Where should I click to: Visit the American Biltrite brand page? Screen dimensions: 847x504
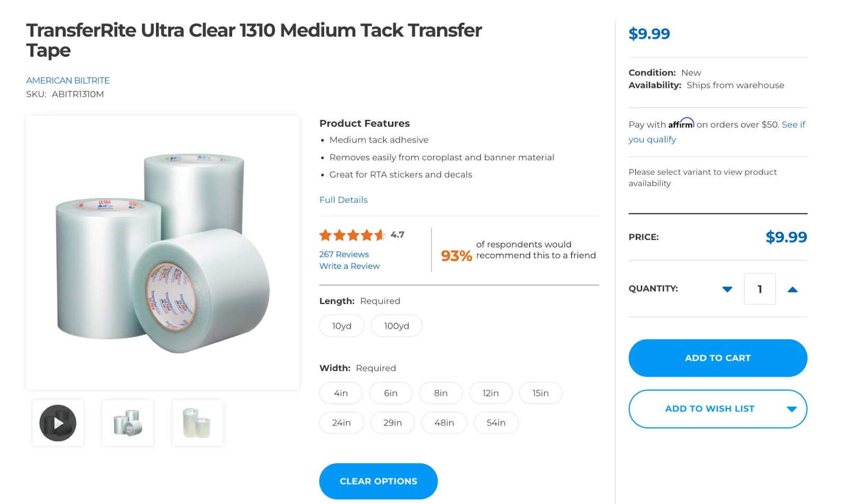pyautogui.click(x=68, y=80)
